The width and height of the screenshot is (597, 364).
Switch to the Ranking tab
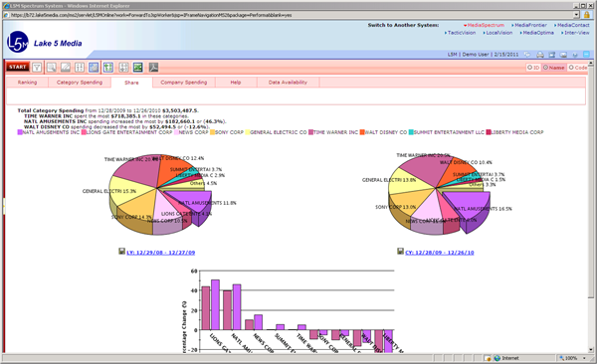(28, 83)
